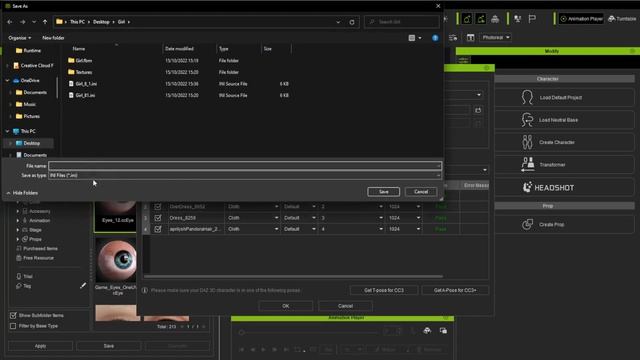
Task: Sort files by Size column
Action: click(x=268, y=49)
